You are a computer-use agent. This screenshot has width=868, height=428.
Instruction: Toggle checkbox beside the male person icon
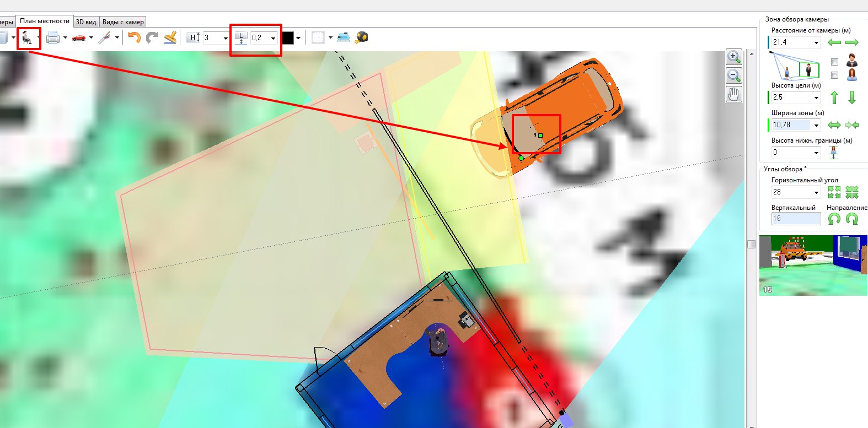[834, 62]
